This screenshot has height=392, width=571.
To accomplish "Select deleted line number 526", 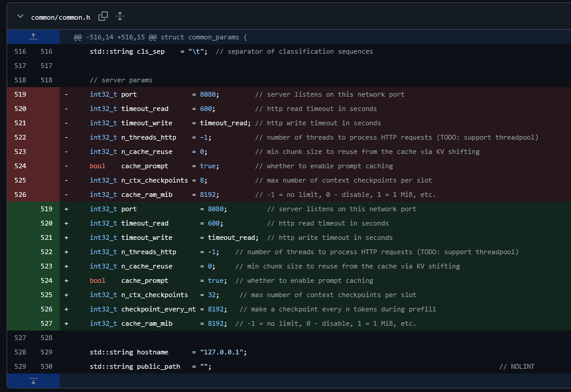I will (20, 195).
